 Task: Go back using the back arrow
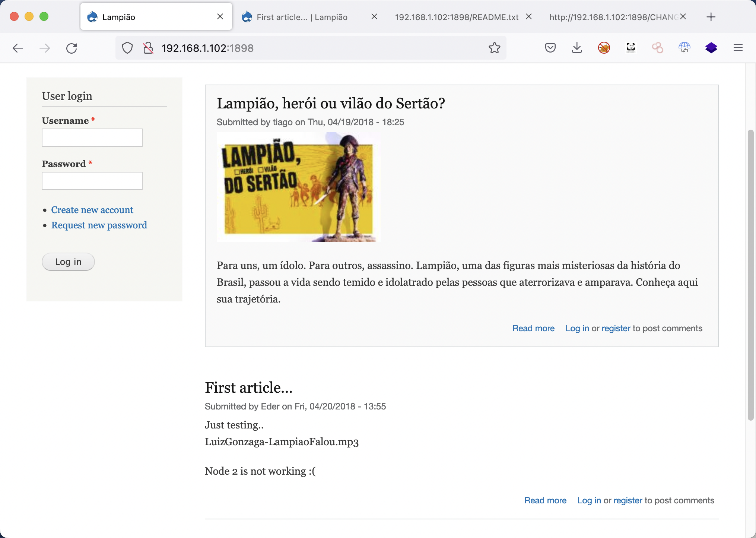pos(18,48)
